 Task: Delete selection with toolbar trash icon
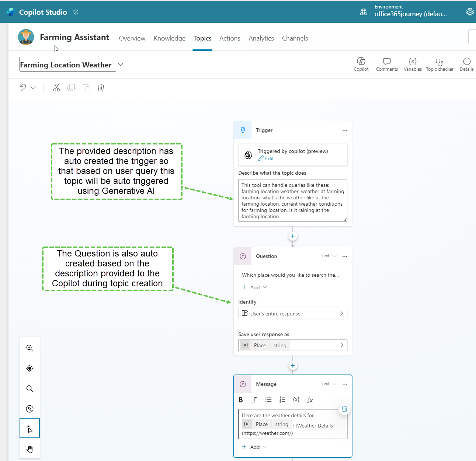pyautogui.click(x=101, y=88)
